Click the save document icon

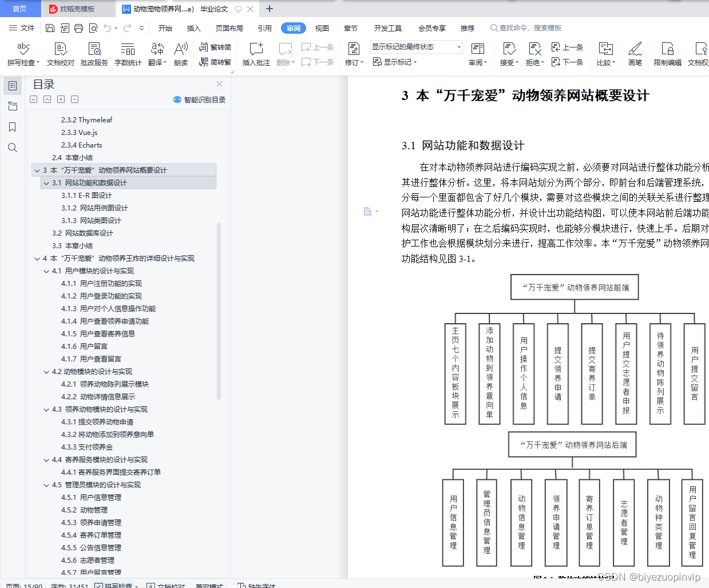pos(50,28)
